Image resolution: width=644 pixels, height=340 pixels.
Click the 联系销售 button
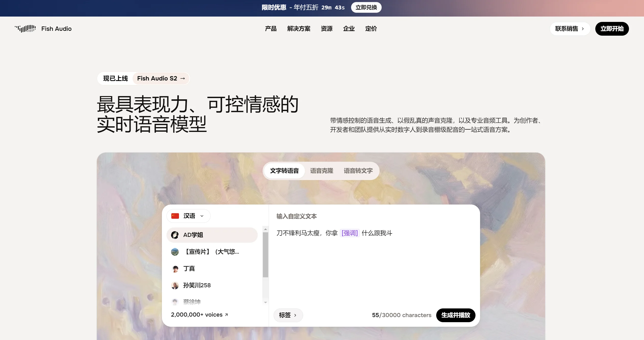click(x=570, y=29)
